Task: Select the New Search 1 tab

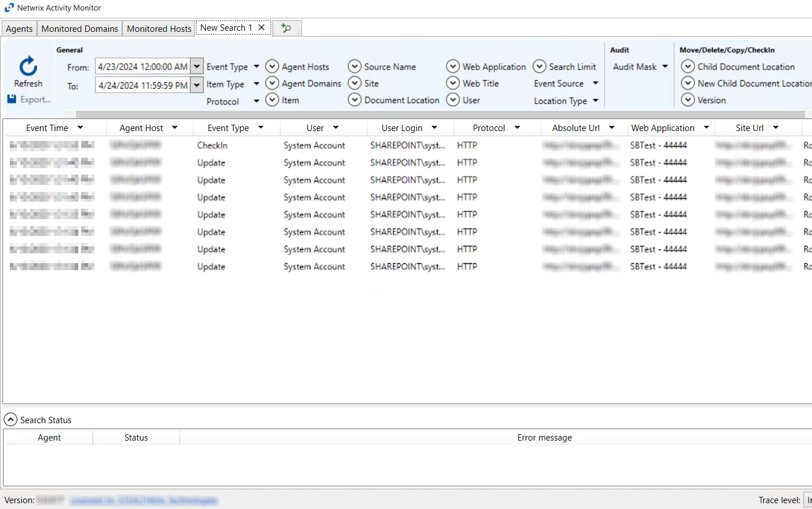Action: click(226, 27)
